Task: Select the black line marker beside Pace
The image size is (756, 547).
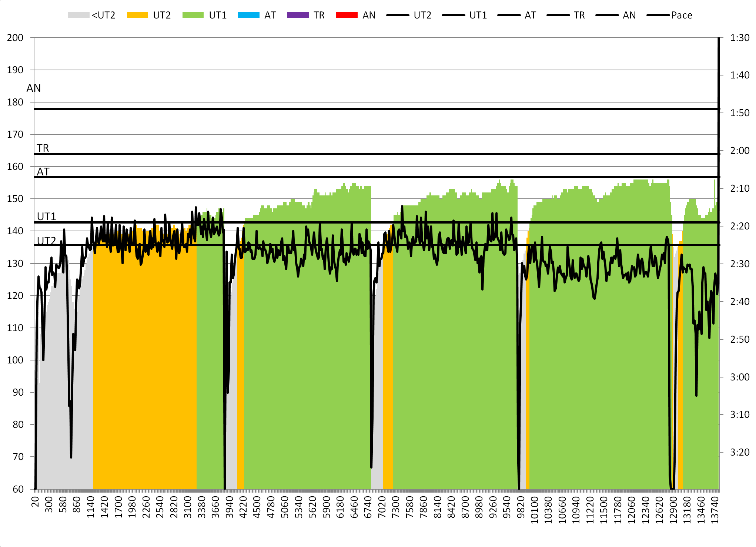Action: pyautogui.click(x=658, y=15)
